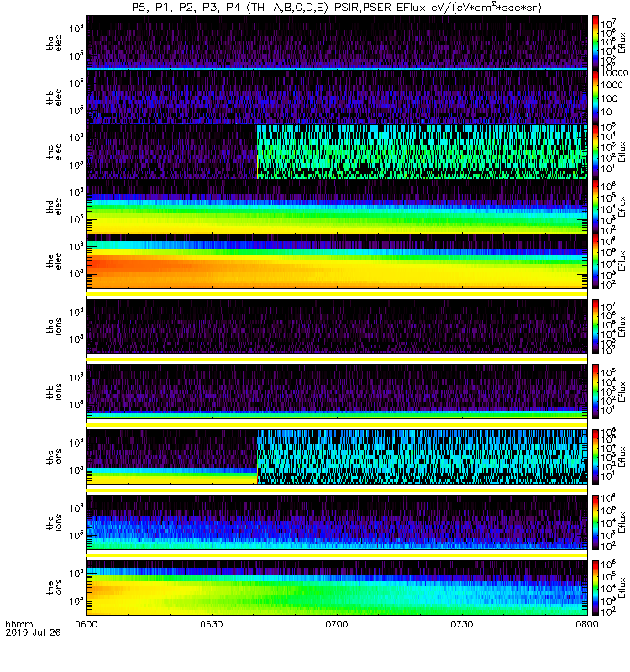This screenshot has width=630, height=672.
Task: Click the 'thd elec' y-axis label
Action: [54, 207]
